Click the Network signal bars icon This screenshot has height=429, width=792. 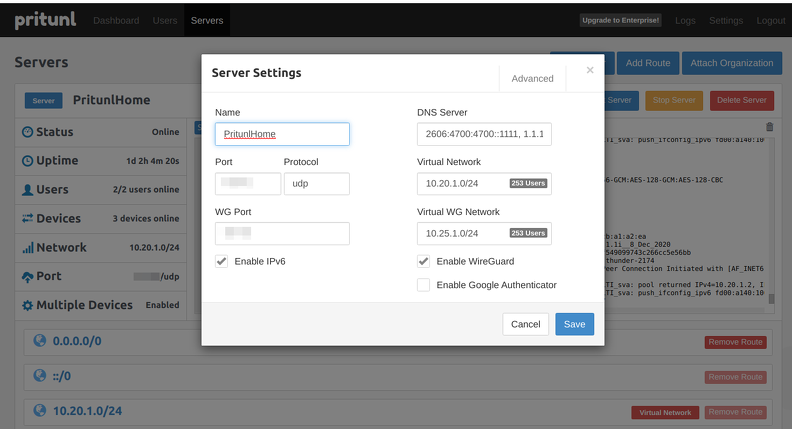coord(27,248)
